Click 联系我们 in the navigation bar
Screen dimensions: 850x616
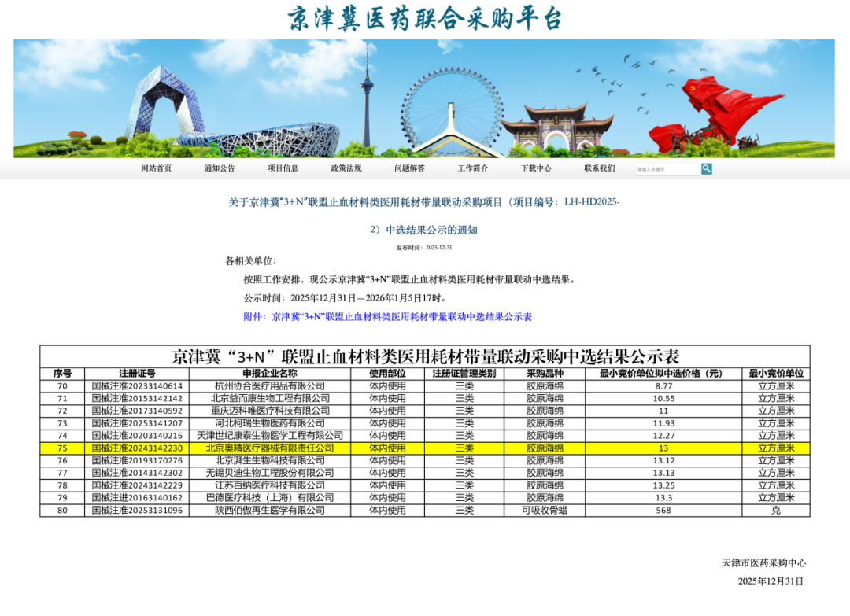(600, 168)
